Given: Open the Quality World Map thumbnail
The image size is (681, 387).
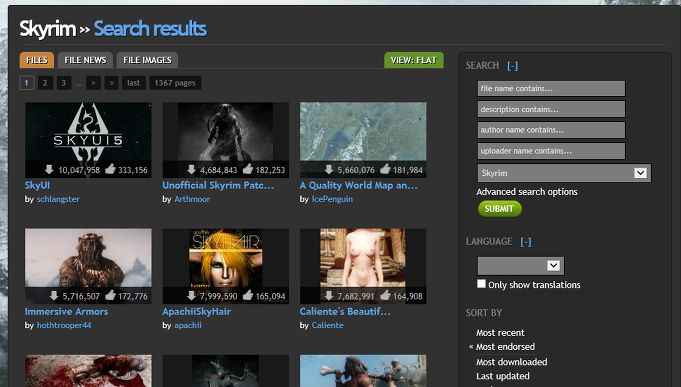Looking at the screenshot, I should [x=363, y=140].
